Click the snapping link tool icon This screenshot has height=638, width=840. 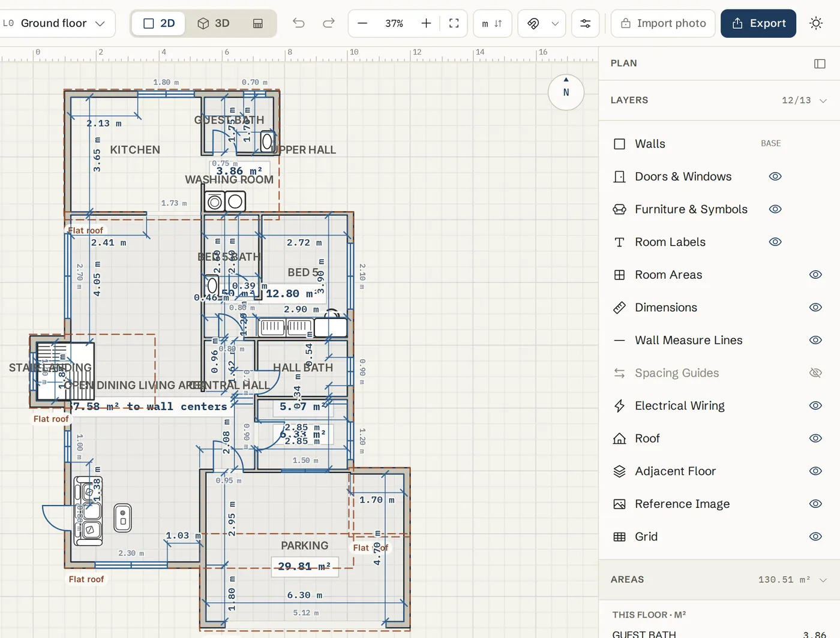click(x=533, y=23)
